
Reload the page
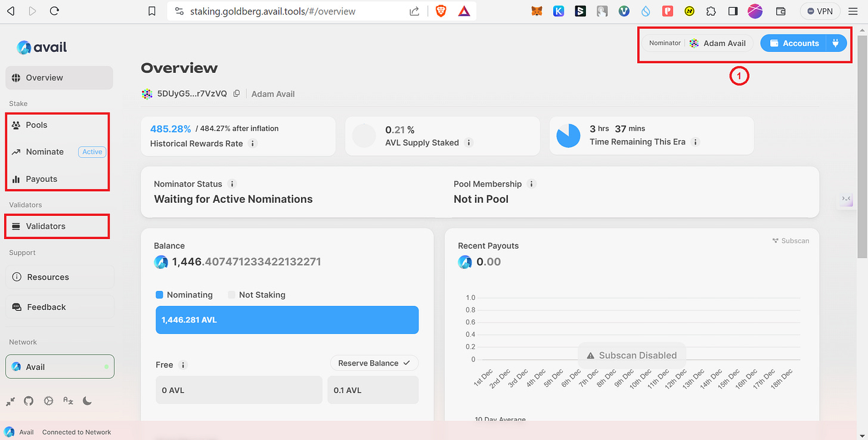pos(54,11)
